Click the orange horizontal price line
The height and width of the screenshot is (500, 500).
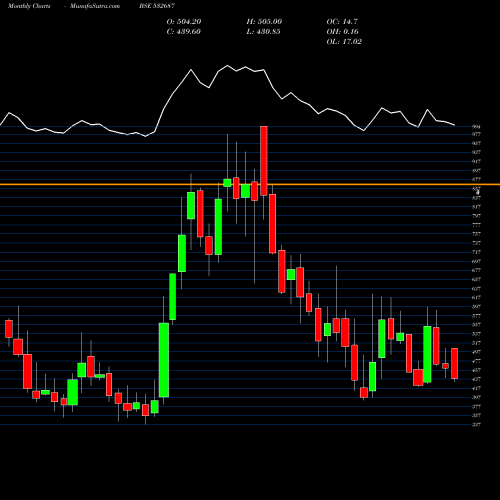click(250, 184)
